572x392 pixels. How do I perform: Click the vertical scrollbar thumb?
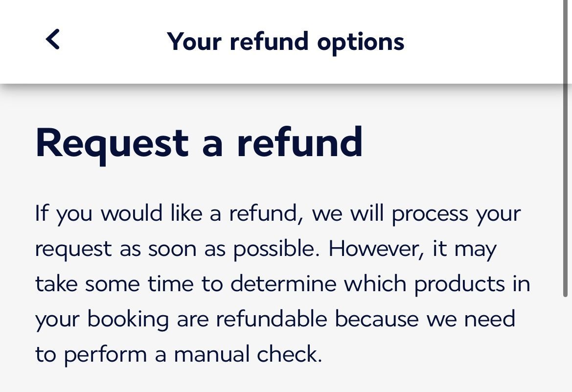point(567,147)
